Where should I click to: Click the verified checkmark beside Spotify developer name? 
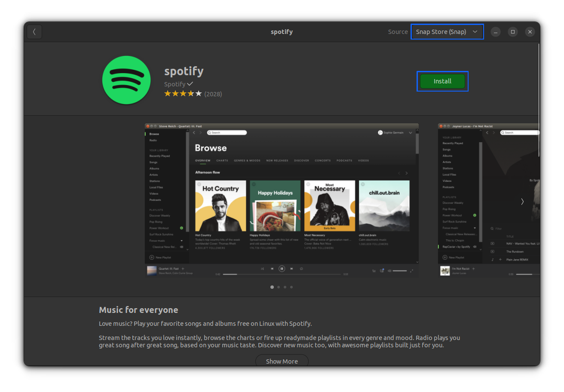[x=190, y=84]
